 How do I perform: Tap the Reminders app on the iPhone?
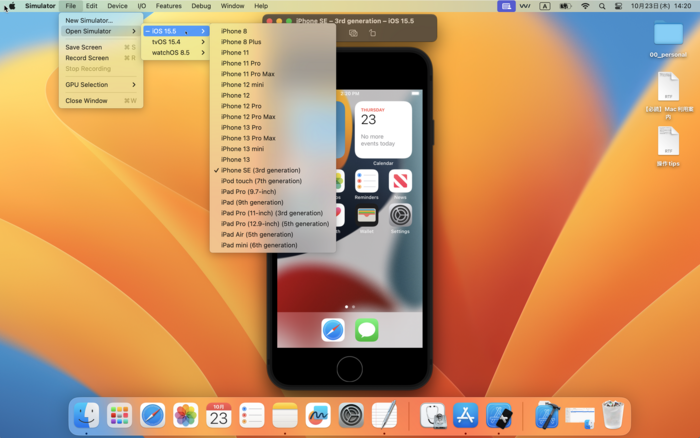click(x=367, y=181)
